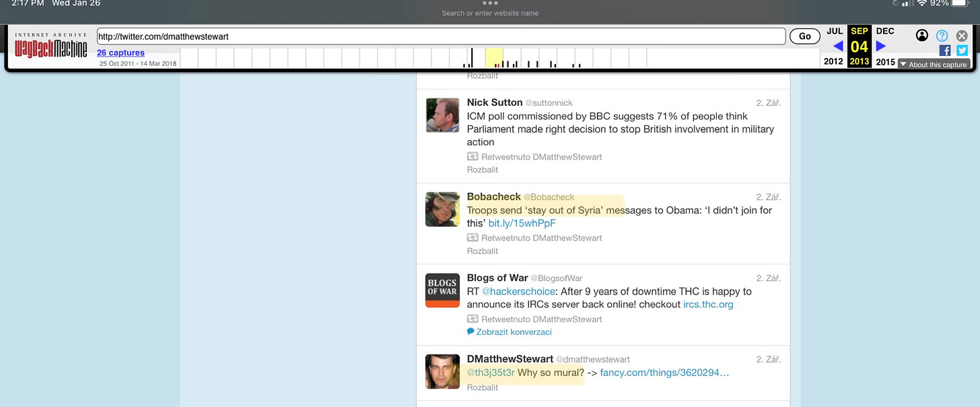Open Nick Sutton tweet date 2. Zář.

click(x=769, y=102)
